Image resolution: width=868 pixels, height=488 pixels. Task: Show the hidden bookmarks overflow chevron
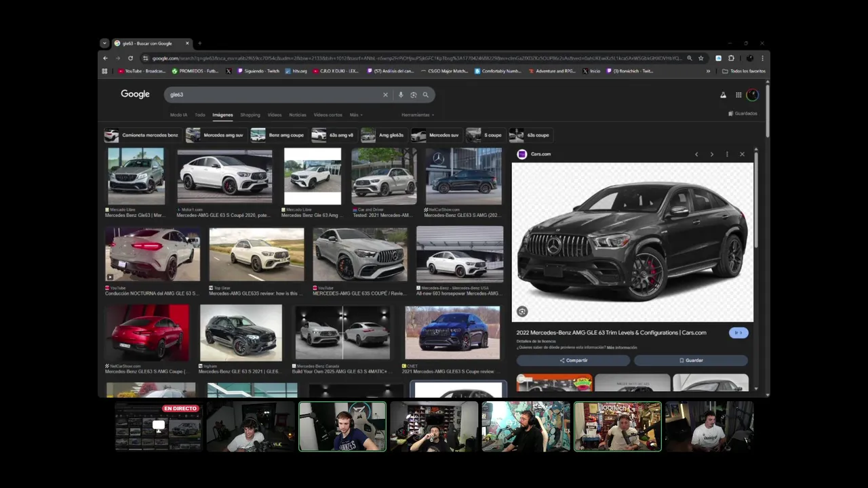pyautogui.click(x=708, y=70)
